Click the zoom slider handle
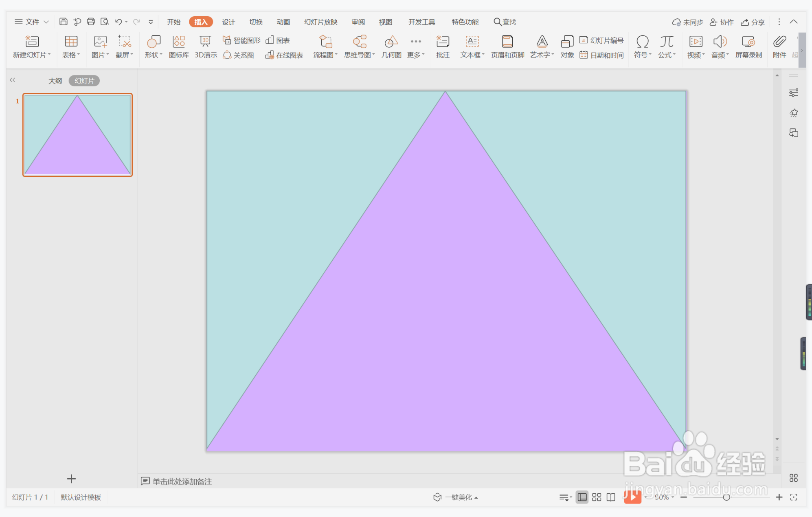Screen dimensions: 812x517 point(726,497)
